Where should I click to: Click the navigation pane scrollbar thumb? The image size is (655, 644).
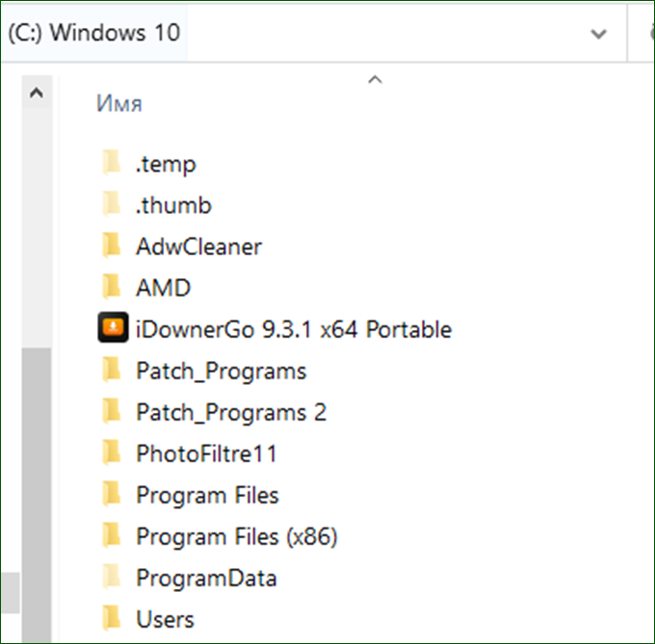point(37,495)
